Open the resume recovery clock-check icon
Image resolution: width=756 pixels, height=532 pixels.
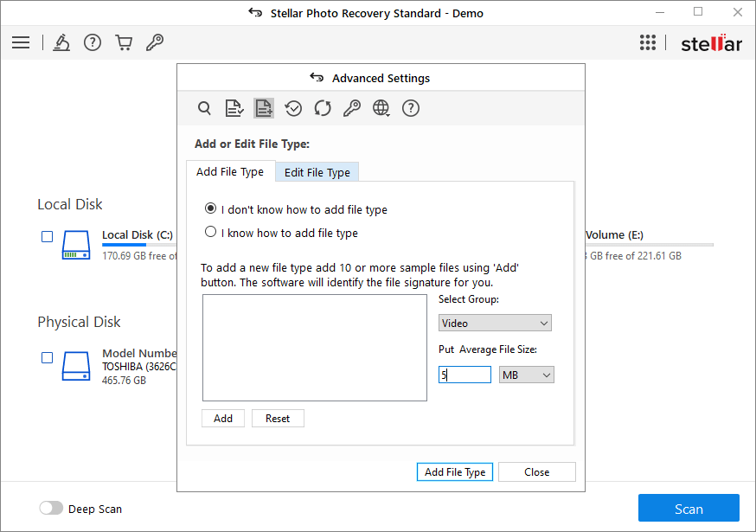click(x=293, y=108)
